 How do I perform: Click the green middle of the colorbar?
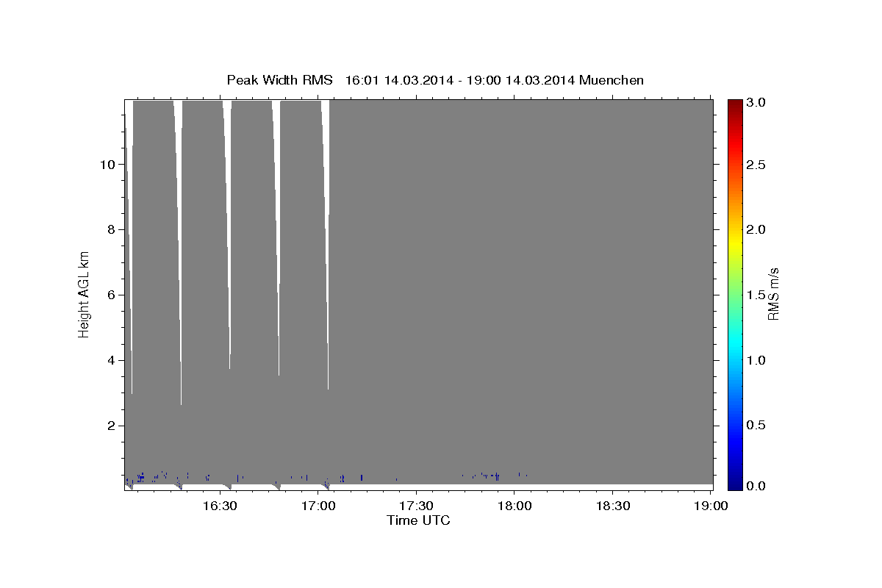(735, 294)
